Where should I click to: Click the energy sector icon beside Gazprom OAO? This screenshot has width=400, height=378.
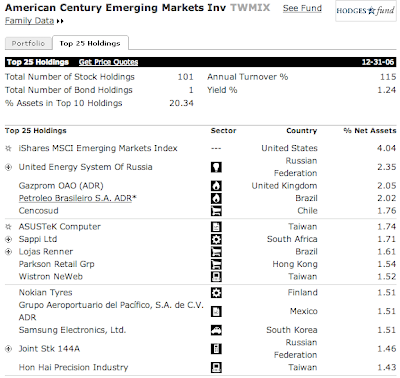click(x=216, y=186)
